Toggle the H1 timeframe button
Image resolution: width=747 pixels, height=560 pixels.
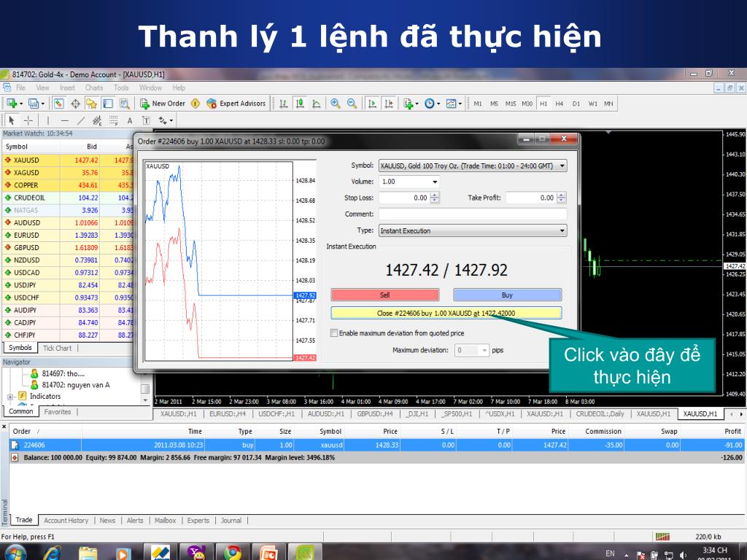(x=543, y=104)
